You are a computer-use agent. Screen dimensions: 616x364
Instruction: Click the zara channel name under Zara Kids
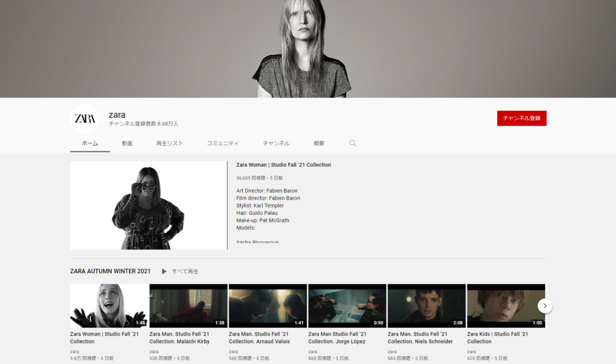tap(472, 352)
